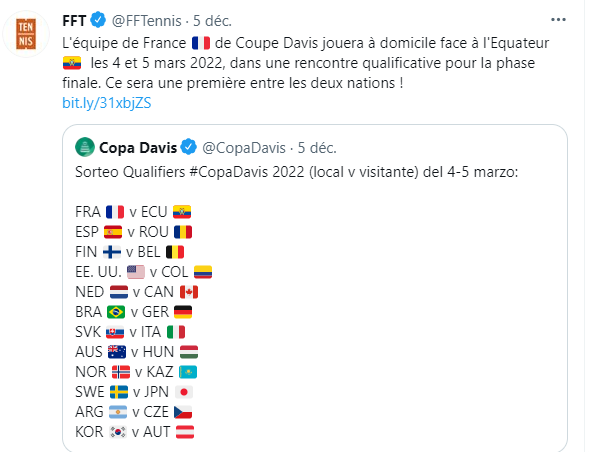Screen dimensions: 589x452
Task: Open the @FFTennis handle
Action: coord(146,21)
